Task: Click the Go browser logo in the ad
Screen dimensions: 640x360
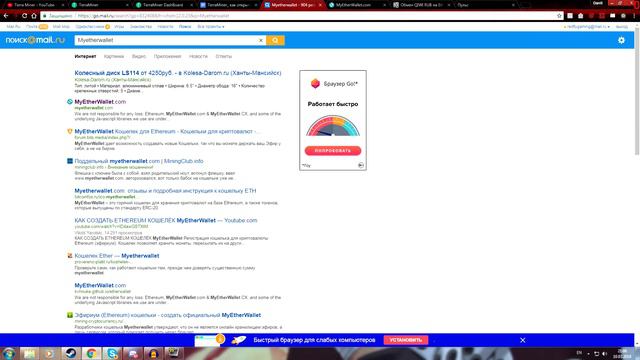Action: [315, 83]
